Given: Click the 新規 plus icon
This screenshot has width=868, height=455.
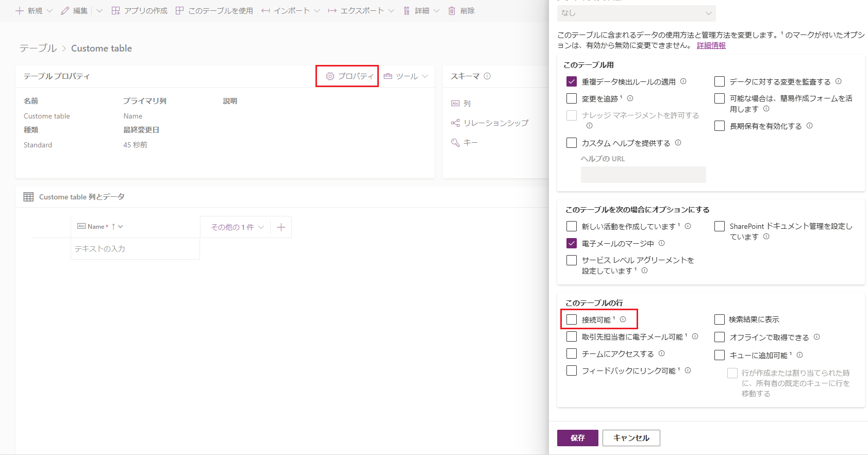Looking at the screenshot, I should click(20, 11).
